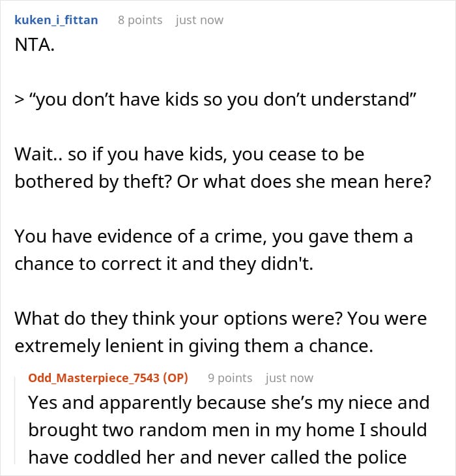Click the line "chance to correct it and they didn't"
The image size is (456, 476).
coord(164,264)
